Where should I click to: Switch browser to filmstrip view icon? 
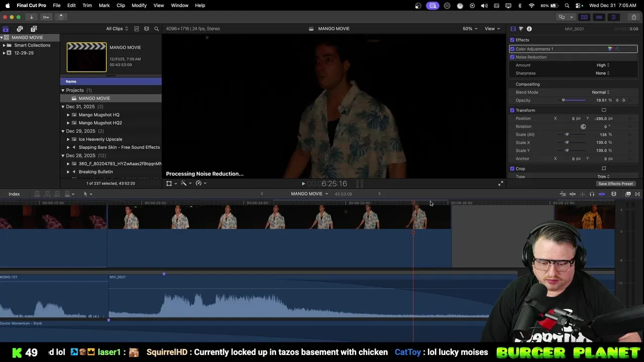click(x=146, y=29)
